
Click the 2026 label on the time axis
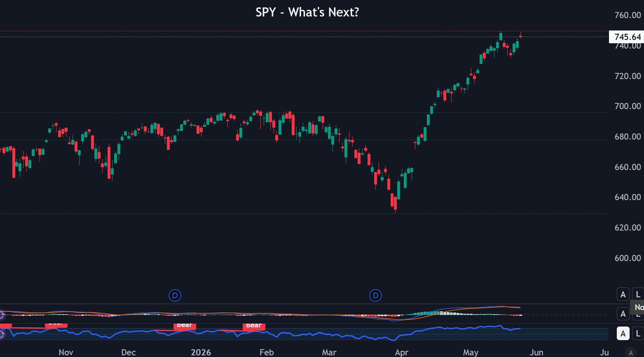201,352
